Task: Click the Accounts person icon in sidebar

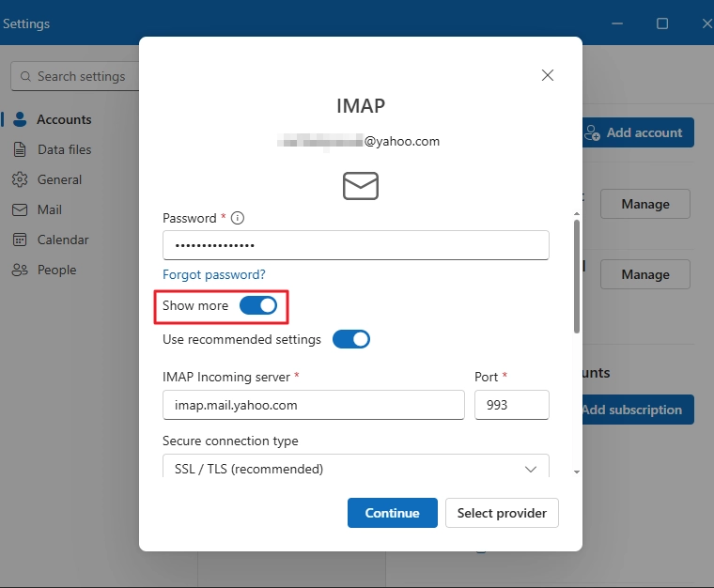Action: (x=20, y=119)
